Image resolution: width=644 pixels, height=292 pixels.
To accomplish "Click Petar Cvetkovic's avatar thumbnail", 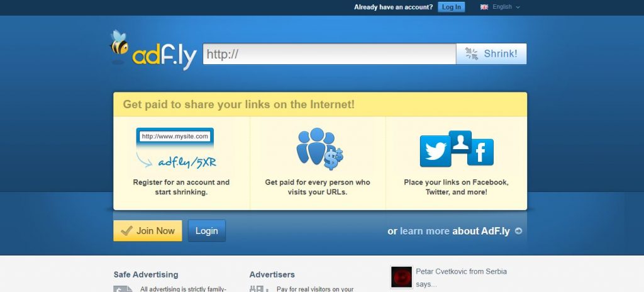I will point(401,277).
